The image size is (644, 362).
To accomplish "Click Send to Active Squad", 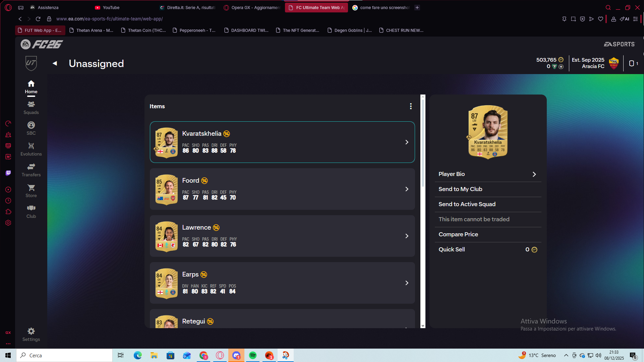I will point(467,204).
